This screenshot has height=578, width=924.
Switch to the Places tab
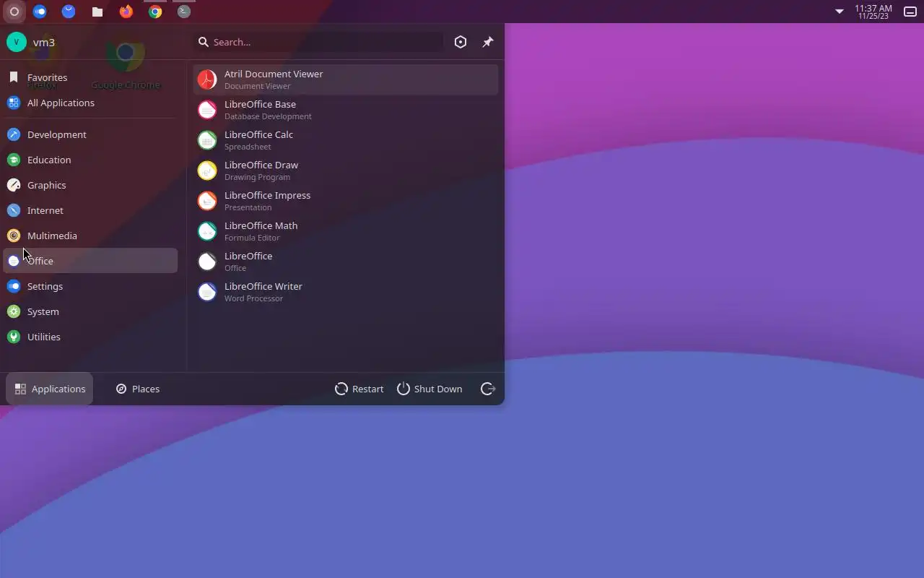(x=138, y=389)
